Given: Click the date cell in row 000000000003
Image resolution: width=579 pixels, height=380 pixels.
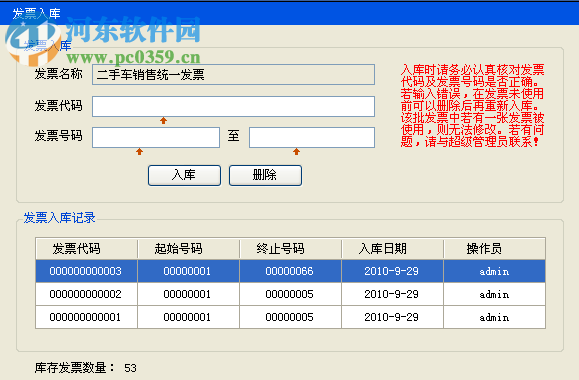Looking at the screenshot, I should coord(392,271).
